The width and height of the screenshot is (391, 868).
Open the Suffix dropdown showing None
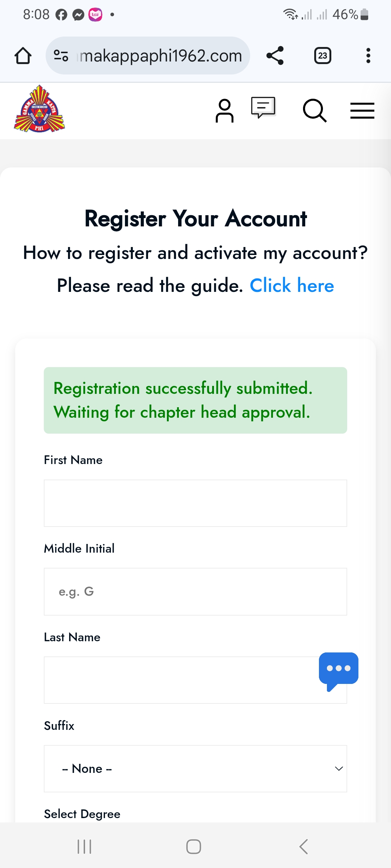(195, 769)
